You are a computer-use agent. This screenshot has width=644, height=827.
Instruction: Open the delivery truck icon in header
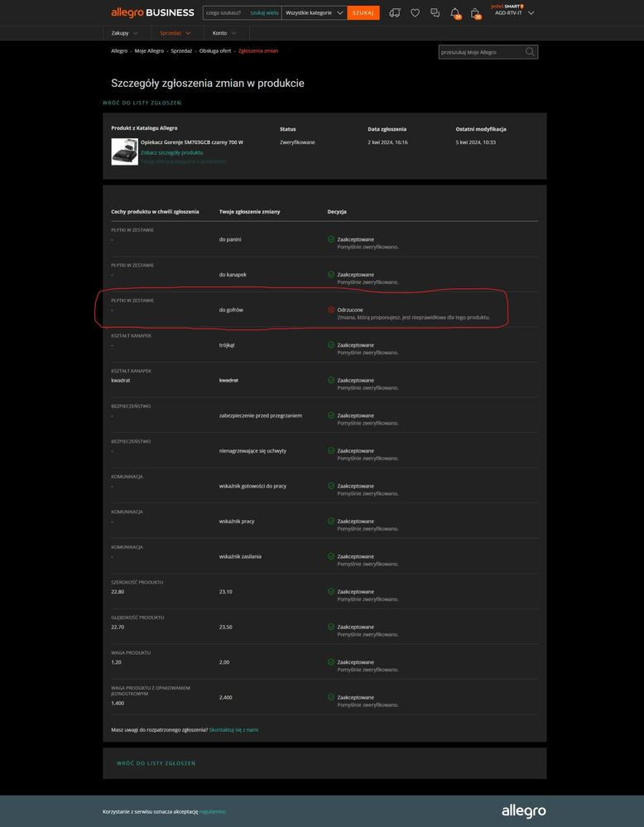[x=395, y=13]
